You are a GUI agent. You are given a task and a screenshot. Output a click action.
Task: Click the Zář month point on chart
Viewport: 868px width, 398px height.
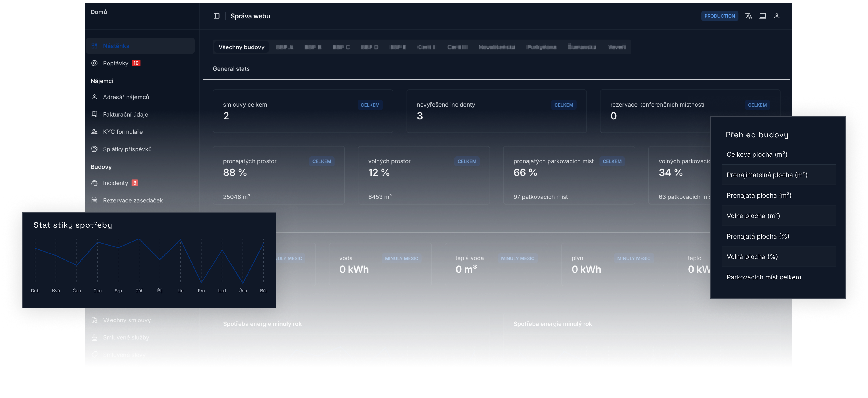(x=139, y=239)
